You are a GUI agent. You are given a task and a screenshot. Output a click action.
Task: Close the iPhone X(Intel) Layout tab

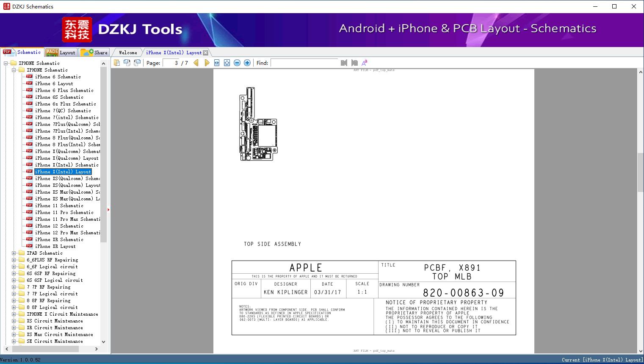206,52
